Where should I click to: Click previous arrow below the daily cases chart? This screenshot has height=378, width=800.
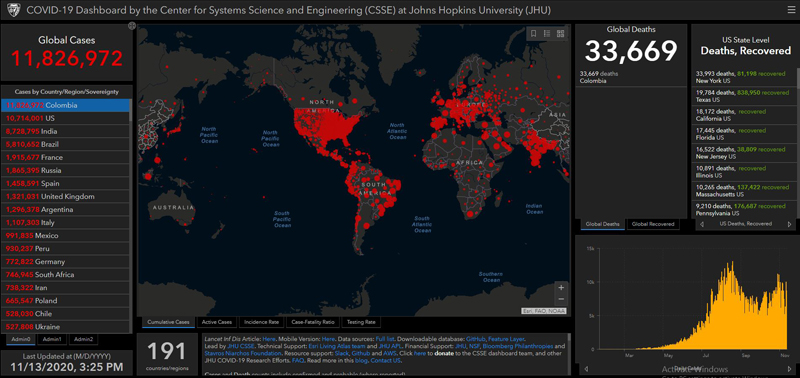coord(586,369)
